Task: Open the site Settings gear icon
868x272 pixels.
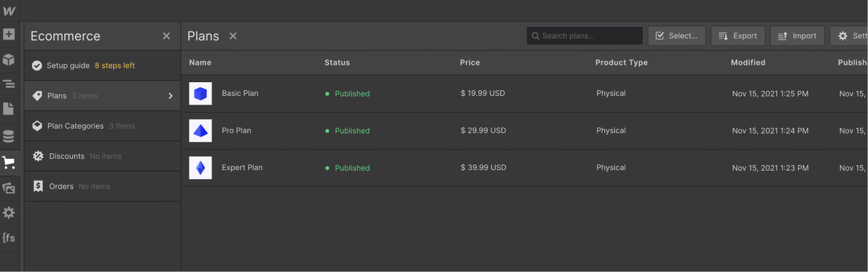Action: (9, 213)
